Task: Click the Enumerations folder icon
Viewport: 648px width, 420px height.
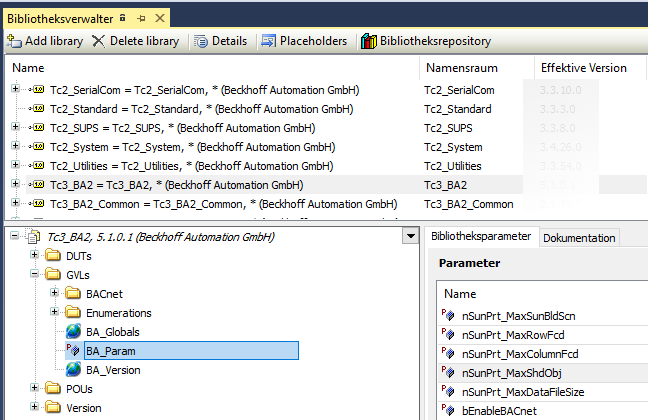Action: tap(73, 312)
